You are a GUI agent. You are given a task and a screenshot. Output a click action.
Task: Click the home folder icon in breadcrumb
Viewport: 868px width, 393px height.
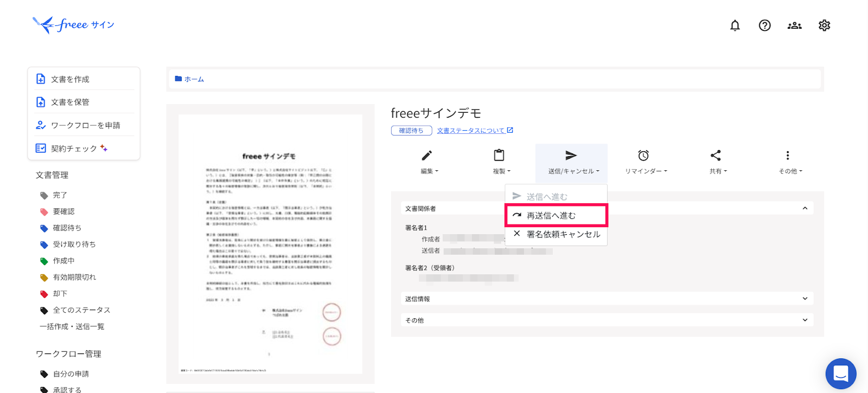[178, 79]
